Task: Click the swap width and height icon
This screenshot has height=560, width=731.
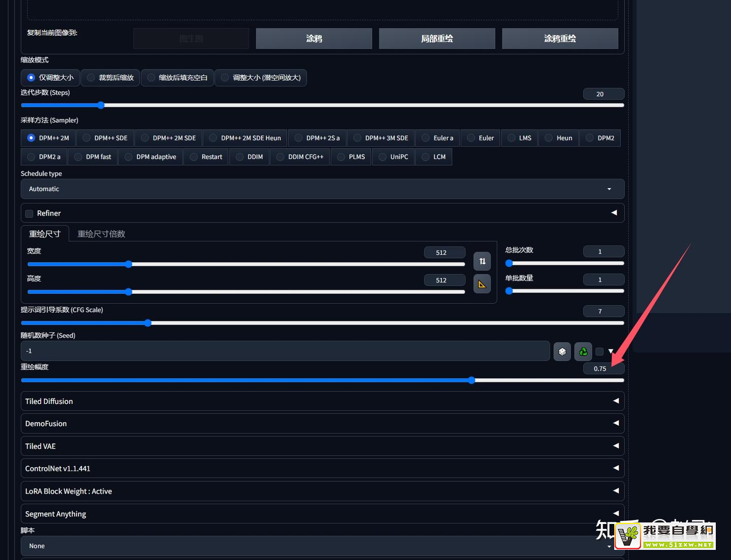Action: point(482,261)
